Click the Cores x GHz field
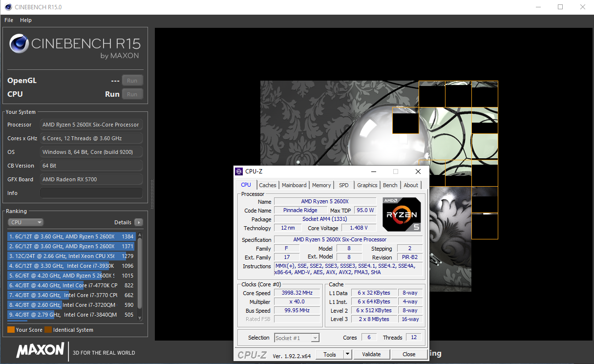Image resolution: width=594 pixels, height=364 pixels. click(91, 138)
